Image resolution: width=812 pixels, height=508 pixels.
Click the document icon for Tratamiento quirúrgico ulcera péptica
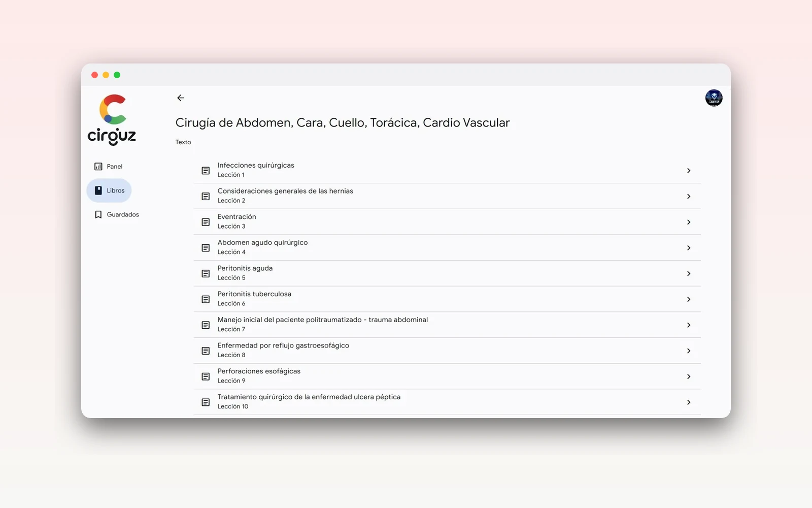206,402
